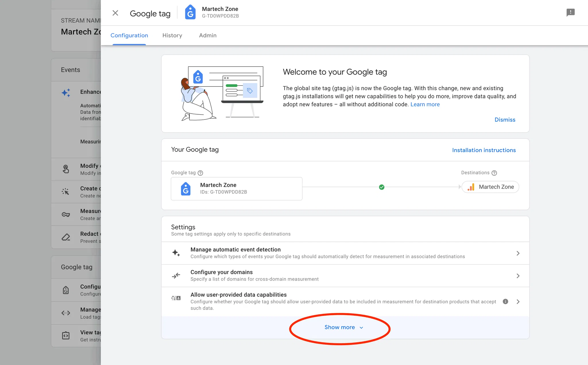588x365 pixels.
Task: Click the green connection status checkmark
Action: tap(382, 187)
